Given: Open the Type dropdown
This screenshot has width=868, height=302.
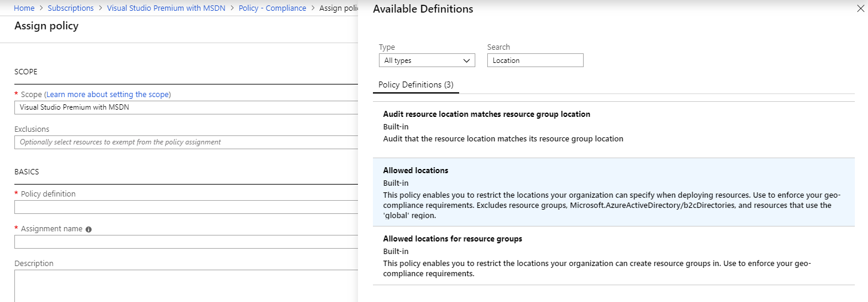Looking at the screenshot, I should (x=426, y=61).
